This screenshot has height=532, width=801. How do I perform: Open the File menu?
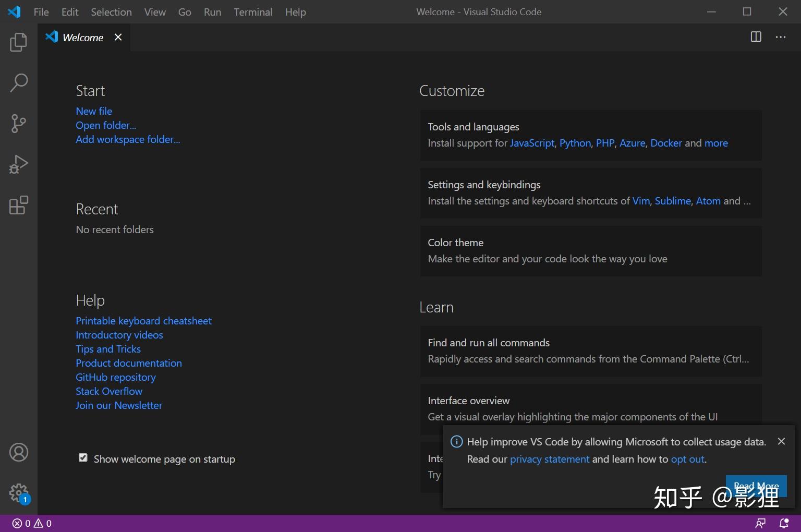41,11
